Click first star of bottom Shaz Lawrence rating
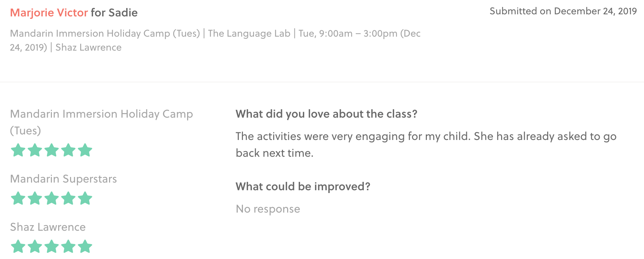The width and height of the screenshot is (644, 259). click(x=18, y=246)
